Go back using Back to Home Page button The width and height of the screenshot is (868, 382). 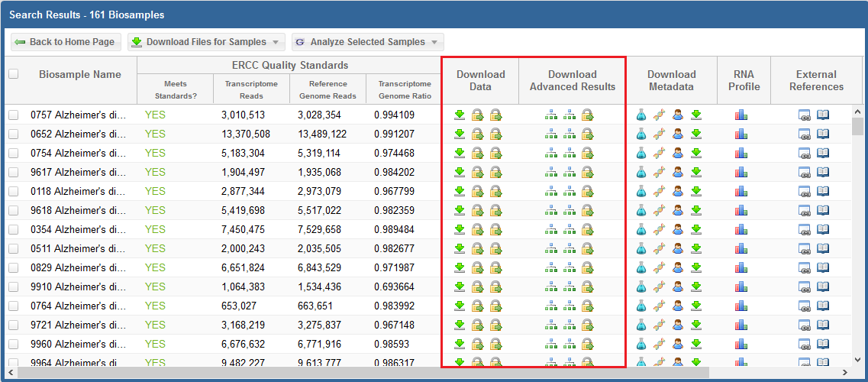64,42
